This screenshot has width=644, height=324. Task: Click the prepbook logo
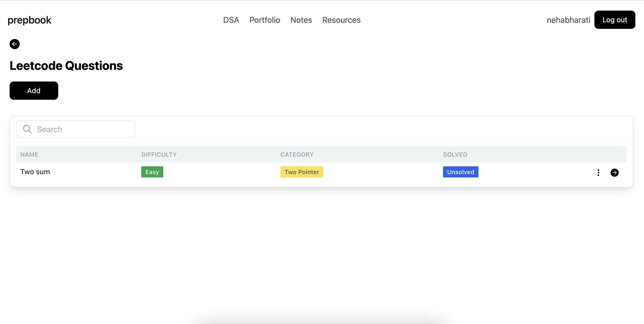[29, 20]
